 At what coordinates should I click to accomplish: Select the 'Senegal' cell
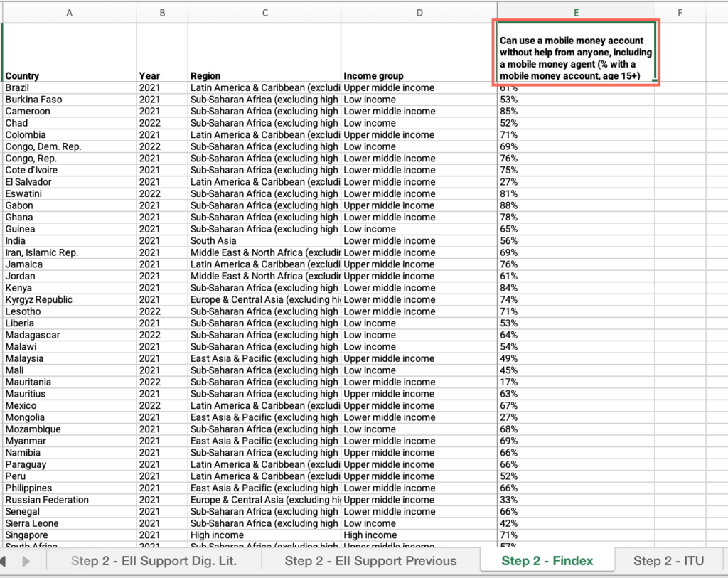pyautogui.click(x=69, y=512)
